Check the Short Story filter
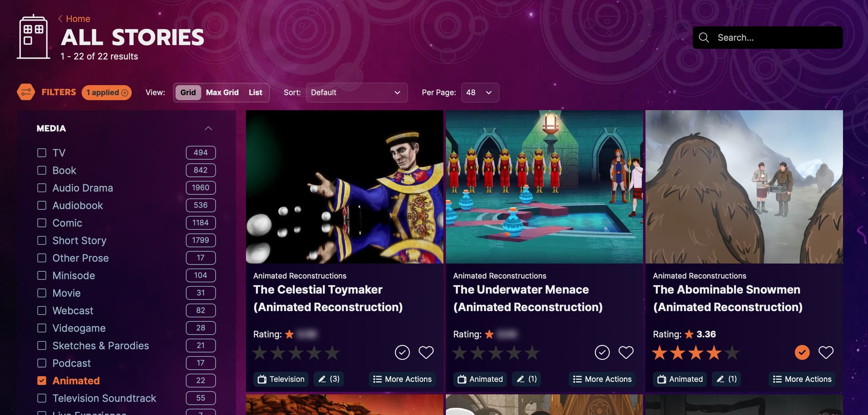Viewport: 868px width, 415px height. [x=42, y=241]
